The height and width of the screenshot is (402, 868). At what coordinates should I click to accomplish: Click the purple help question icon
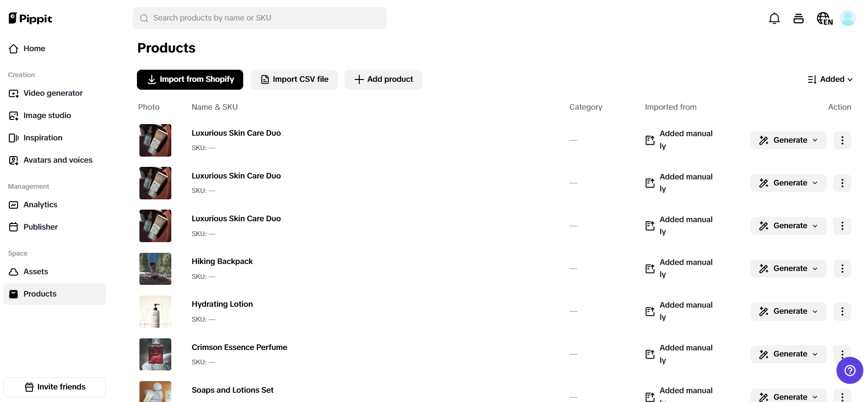pyautogui.click(x=849, y=370)
